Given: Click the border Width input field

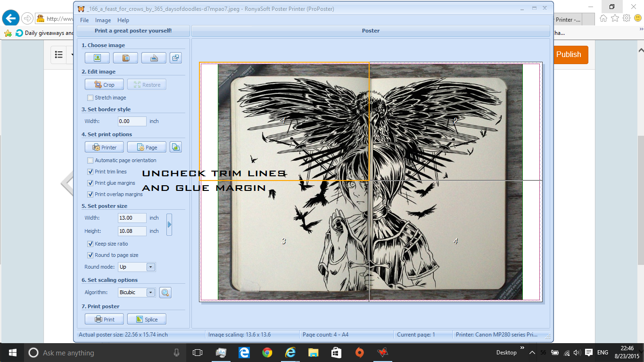Looking at the screenshot, I should pyautogui.click(x=132, y=121).
